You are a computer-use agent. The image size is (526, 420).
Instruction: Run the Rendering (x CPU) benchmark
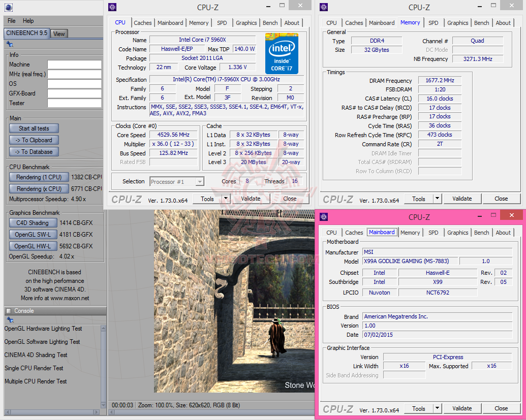[x=38, y=189]
